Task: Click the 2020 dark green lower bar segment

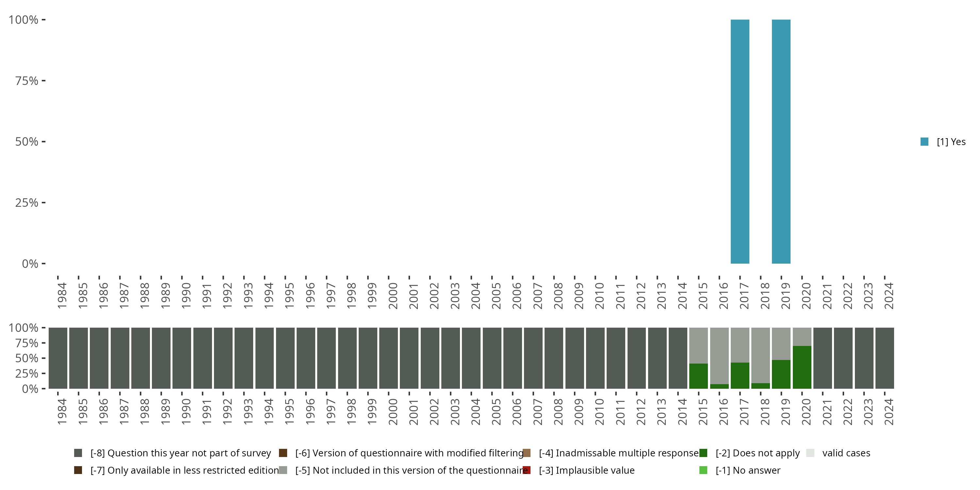Action: coord(802,367)
